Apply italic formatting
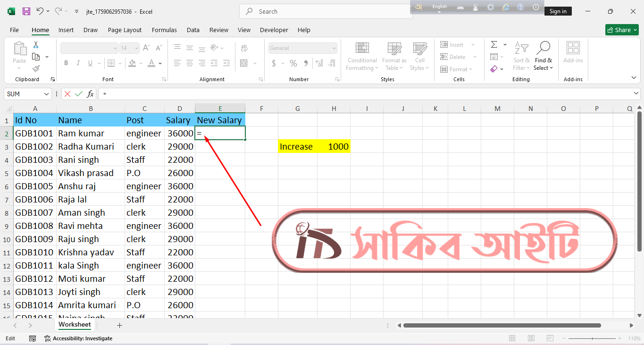644x345 pixels. [78, 62]
